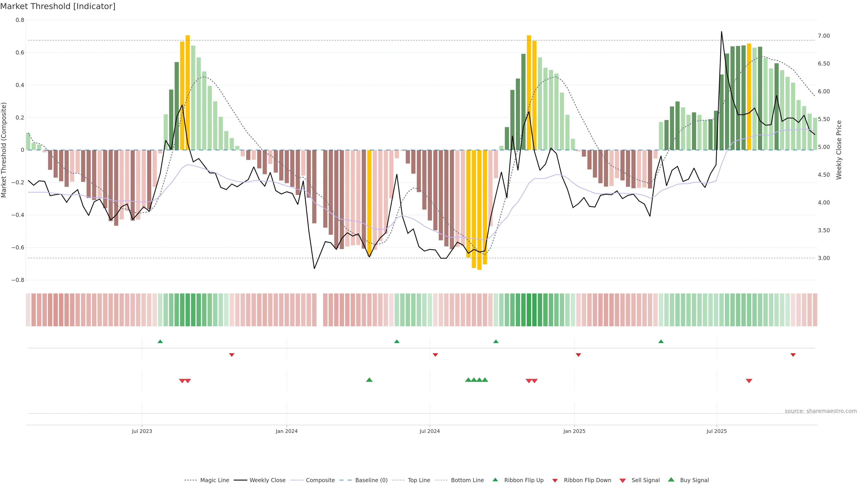
Task: Click the Jul 2025 axis label
Action: 716,431
